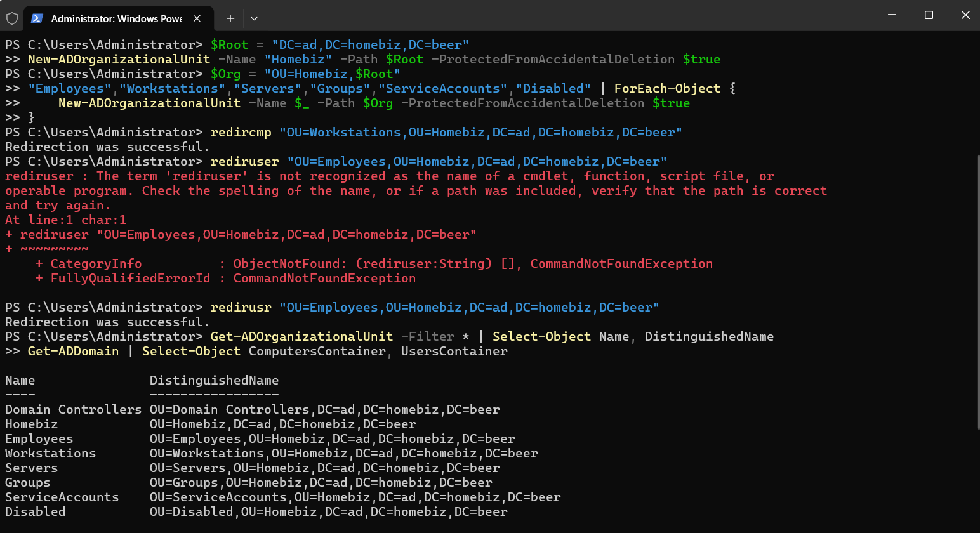The height and width of the screenshot is (533, 980).
Task: Click the first "Redirection was successful." line
Action: click(107, 147)
